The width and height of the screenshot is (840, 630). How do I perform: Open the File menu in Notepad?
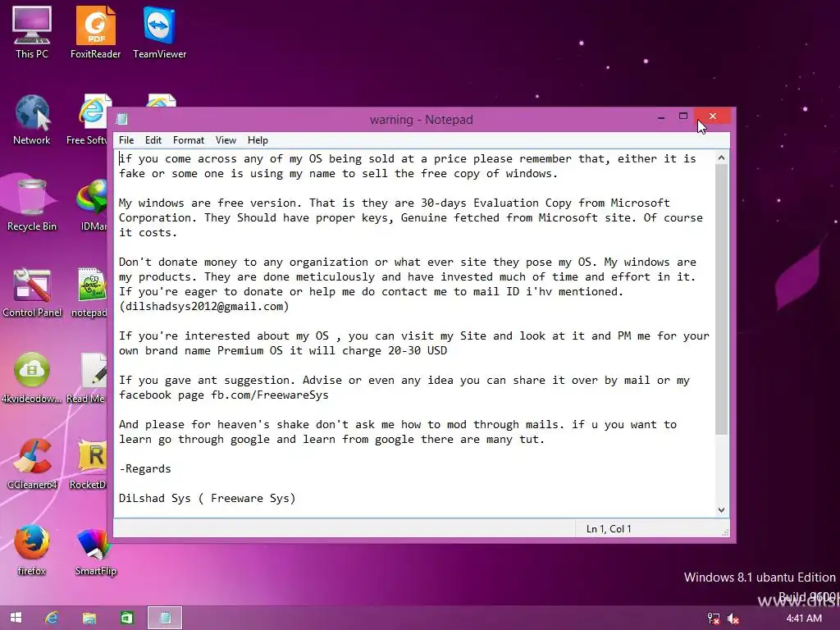(x=126, y=140)
